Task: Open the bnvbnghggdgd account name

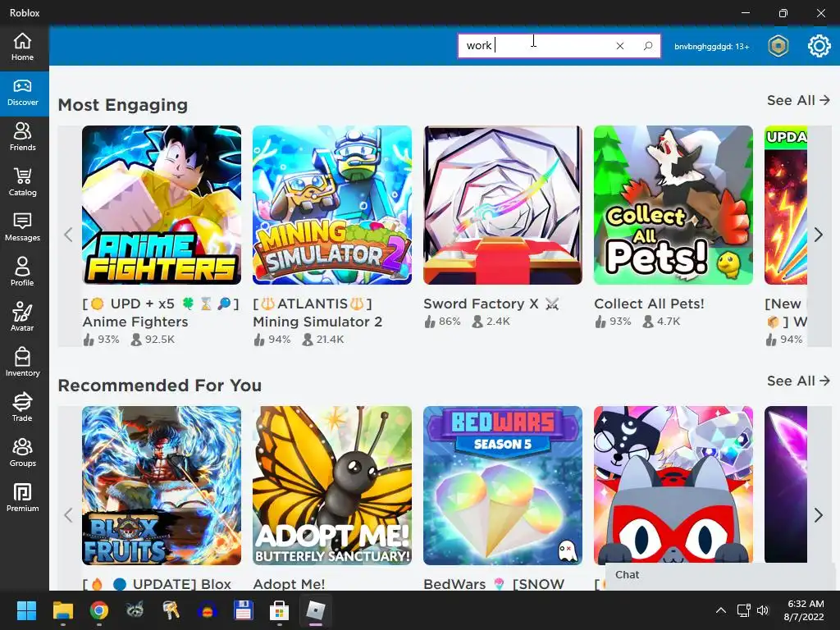Action: point(711,47)
